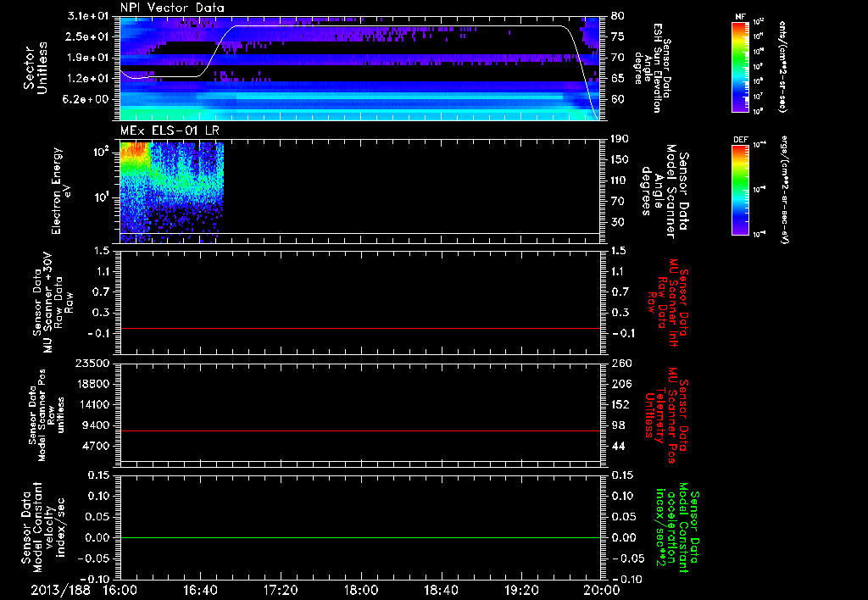
Task: Click the white Sun Elevation curve plateau
Action: click(398, 25)
